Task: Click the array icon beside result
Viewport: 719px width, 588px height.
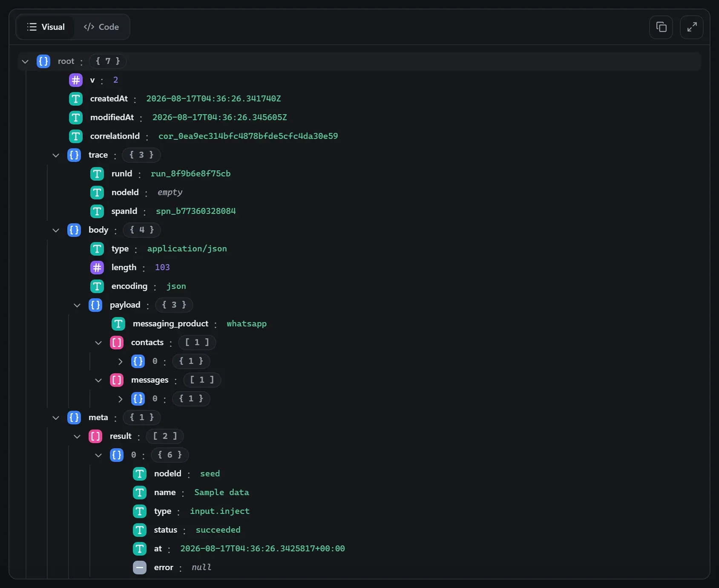Action: click(x=95, y=436)
